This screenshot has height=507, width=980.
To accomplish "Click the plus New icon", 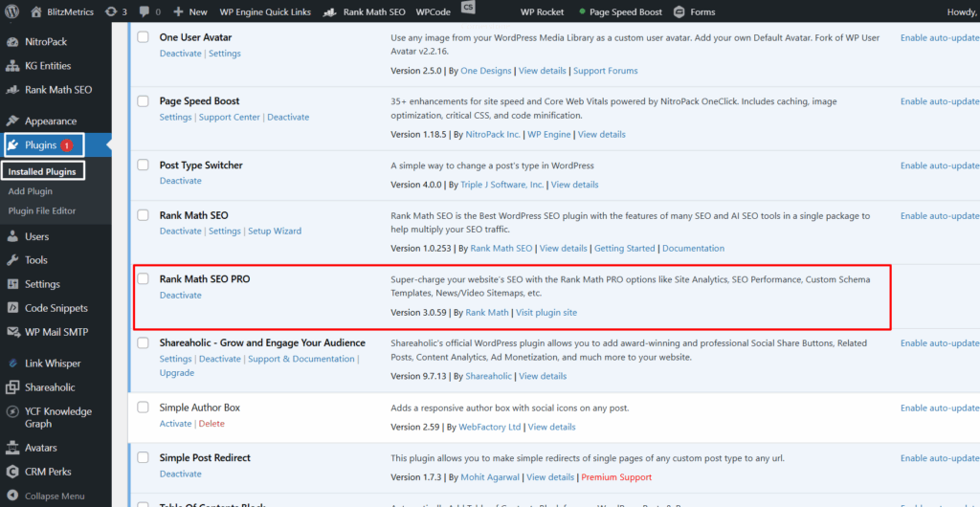I will pos(178,11).
